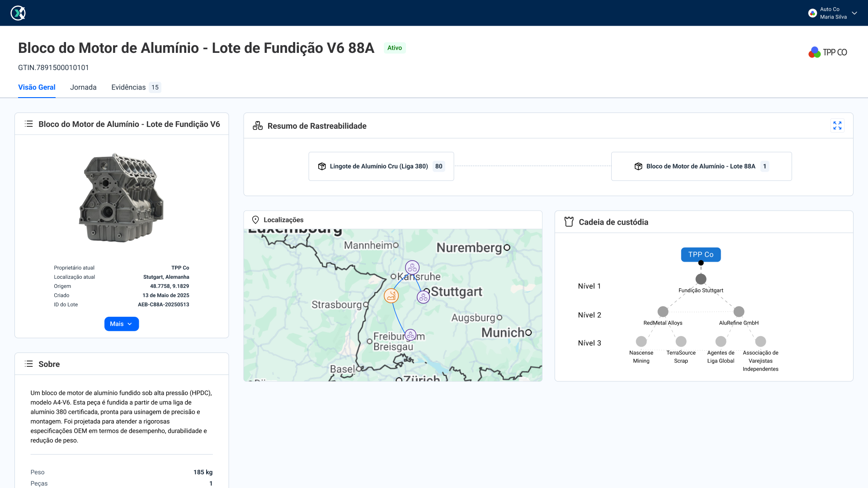Select the RedMetal Alloys node
The width and height of the screenshot is (868, 488).
coord(663,312)
